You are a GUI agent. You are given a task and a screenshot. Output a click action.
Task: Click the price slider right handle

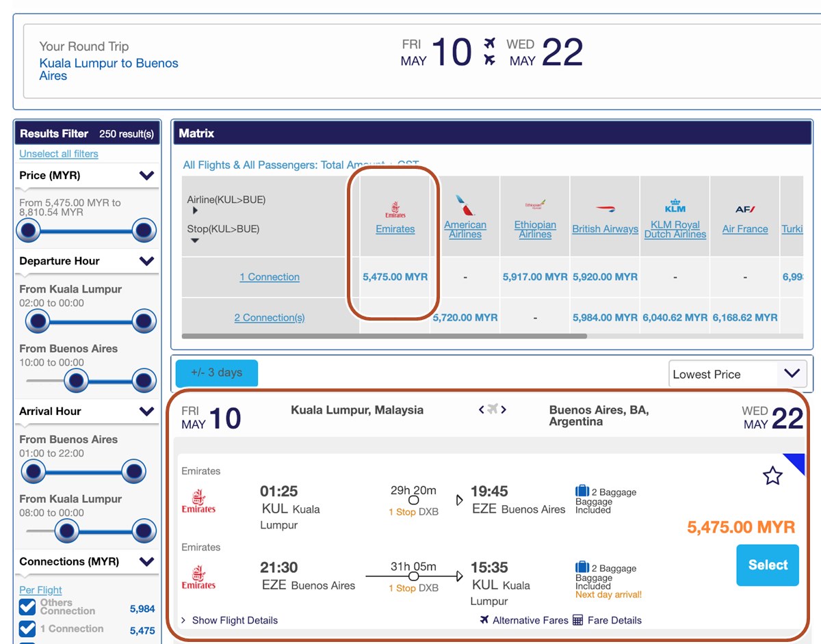click(x=144, y=230)
